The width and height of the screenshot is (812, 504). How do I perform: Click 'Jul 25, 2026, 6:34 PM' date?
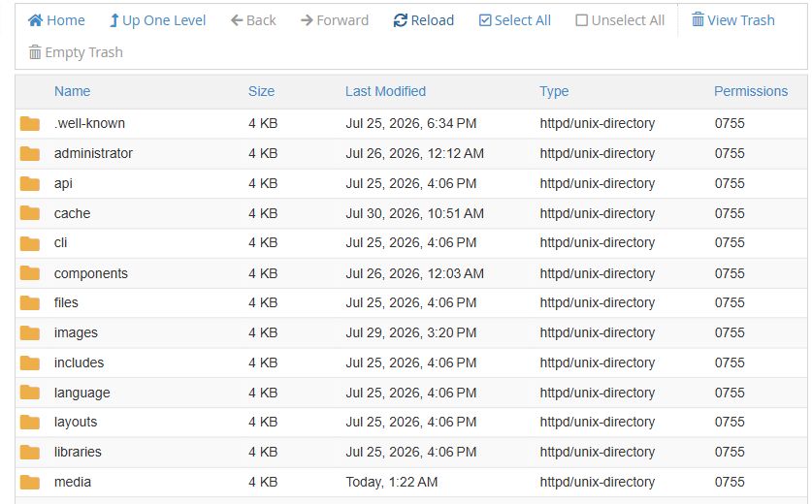[x=410, y=123]
